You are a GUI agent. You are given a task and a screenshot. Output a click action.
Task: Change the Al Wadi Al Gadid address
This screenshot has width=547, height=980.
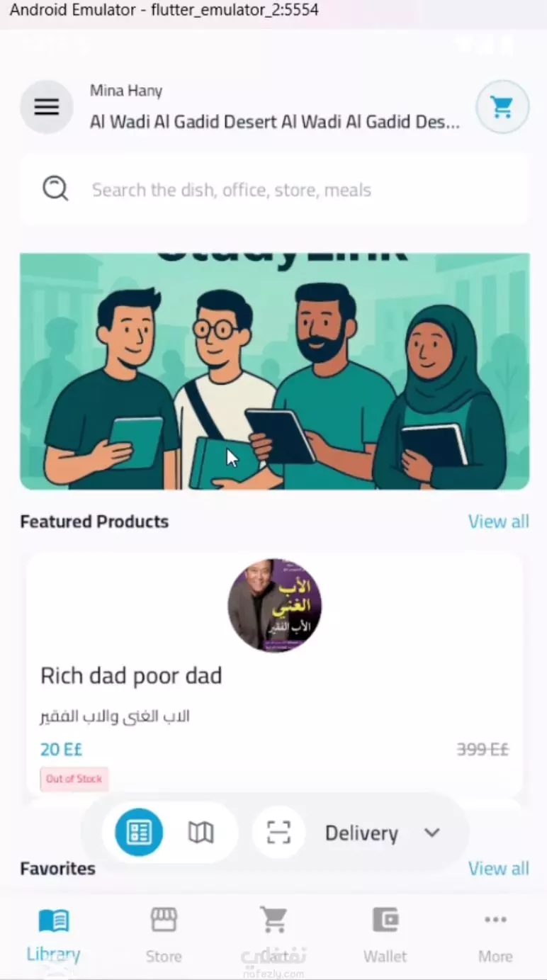point(275,122)
